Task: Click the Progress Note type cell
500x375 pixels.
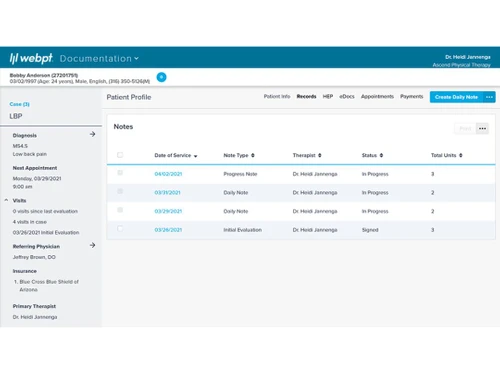Action: point(240,174)
